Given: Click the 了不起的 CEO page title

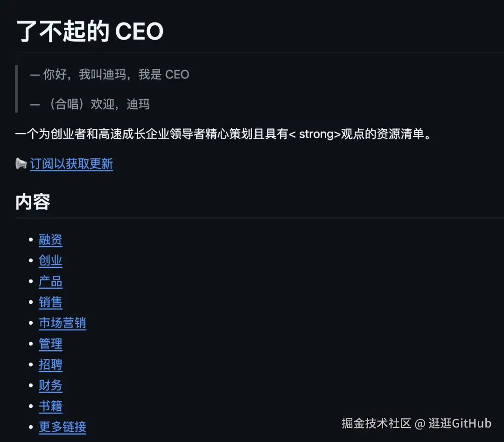Looking at the screenshot, I should [90, 31].
